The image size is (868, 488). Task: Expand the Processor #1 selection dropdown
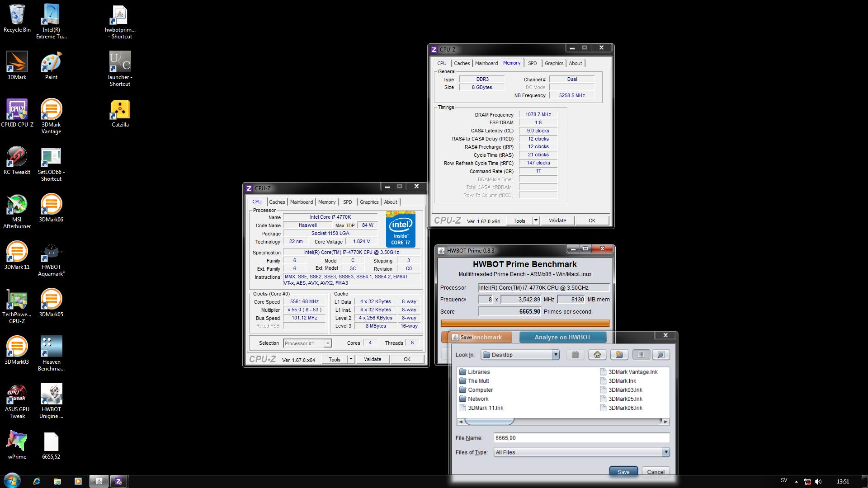(328, 343)
